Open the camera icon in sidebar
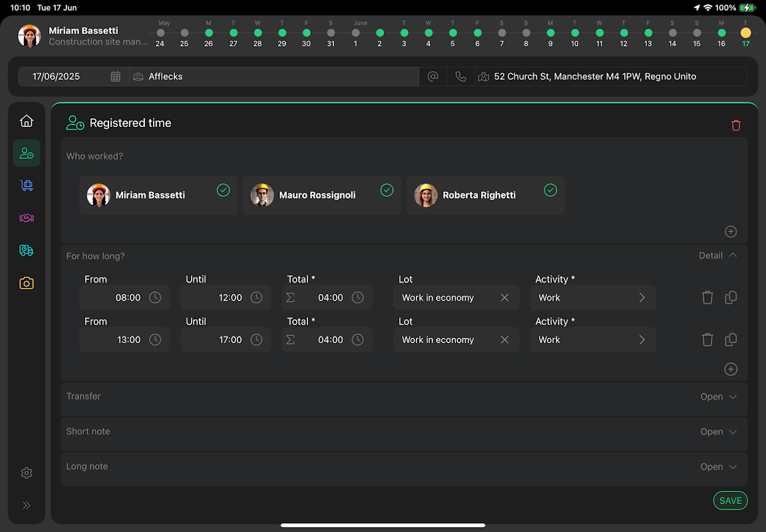This screenshot has height=532, width=766. click(27, 283)
